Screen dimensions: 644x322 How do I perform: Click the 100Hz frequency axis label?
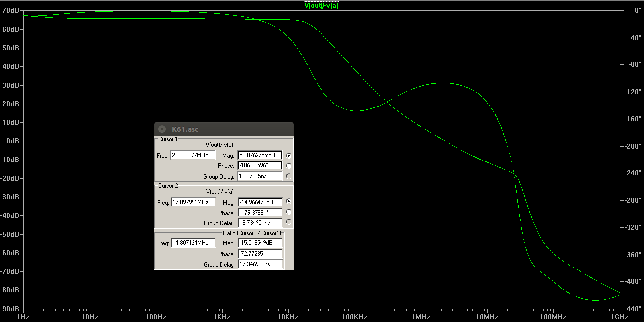[x=156, y=316]
